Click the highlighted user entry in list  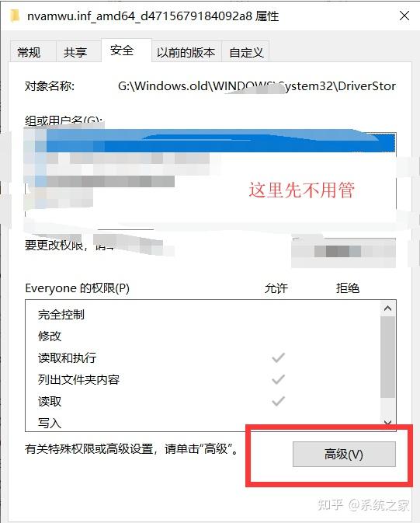pyautogui.click(x=210, y=141)
